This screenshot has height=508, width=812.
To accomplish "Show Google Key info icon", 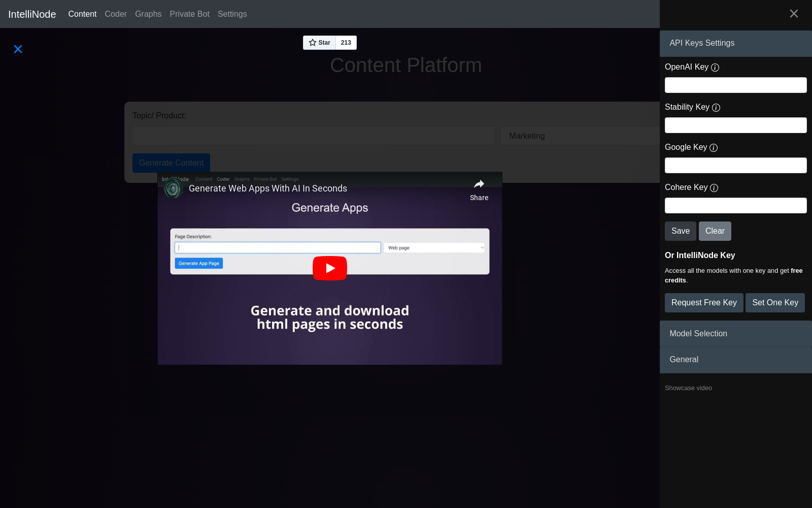I will tap(714, 148).
